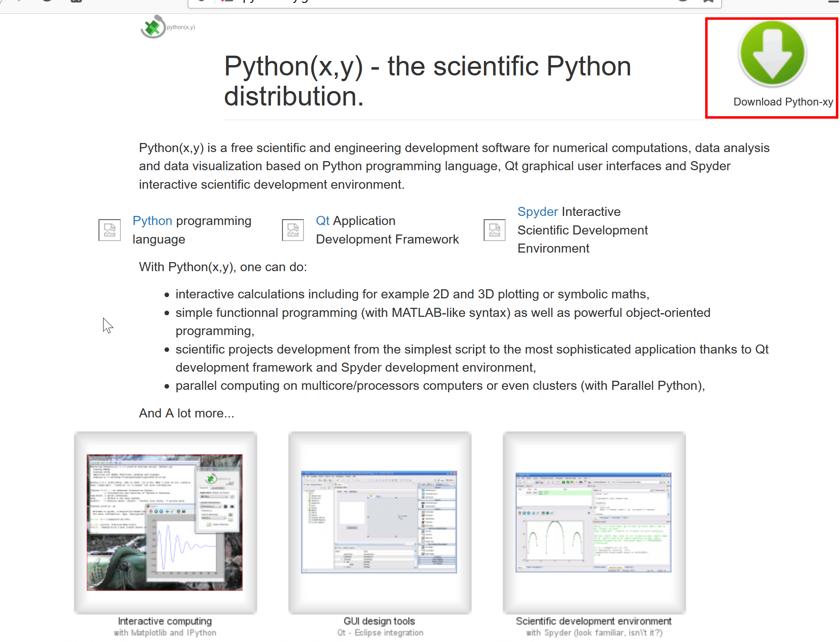
Task: Click the 'Interactive computing' caption
Action: (x=165, y=621)
